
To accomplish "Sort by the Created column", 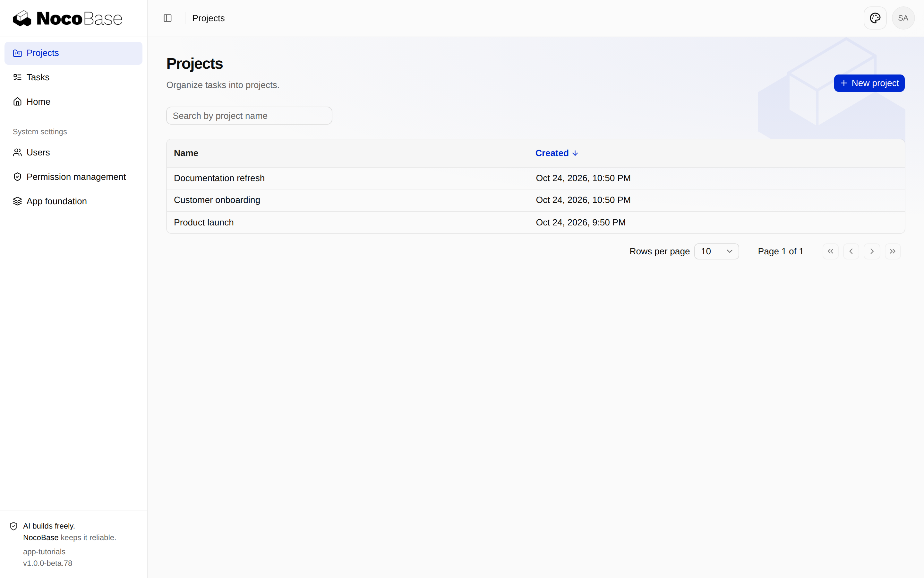I will pos(557,153).
